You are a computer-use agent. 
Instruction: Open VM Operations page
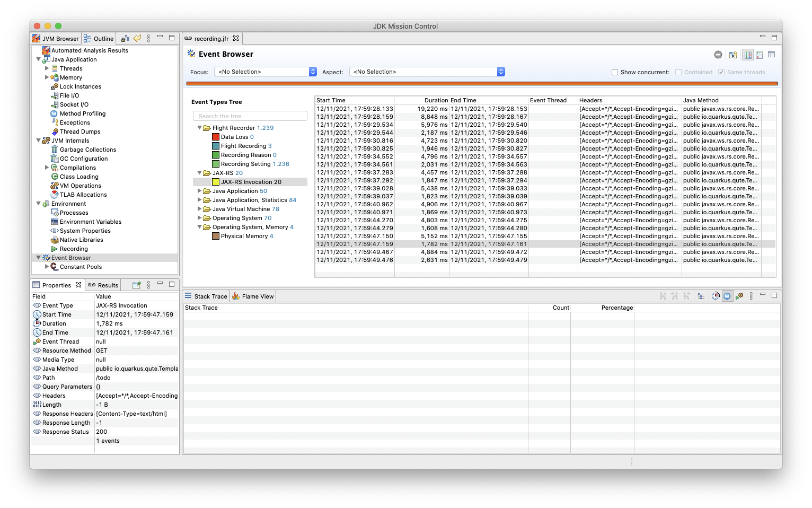80,186
